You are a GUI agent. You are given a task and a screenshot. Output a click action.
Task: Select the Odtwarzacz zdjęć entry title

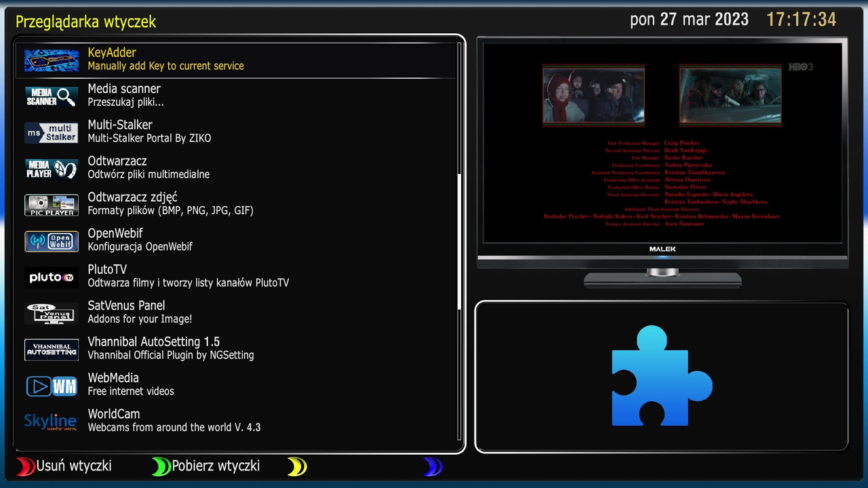click(x=132, y=197)
